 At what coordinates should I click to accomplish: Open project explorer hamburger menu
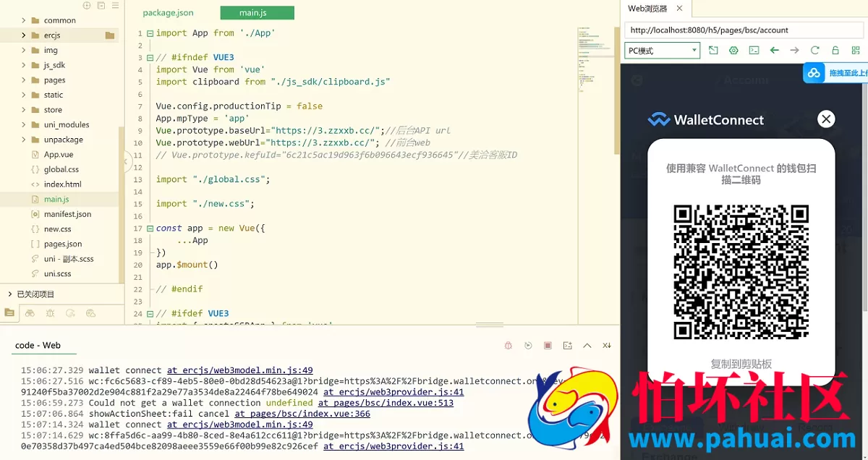pyautogui.click(x=114, y=5)
